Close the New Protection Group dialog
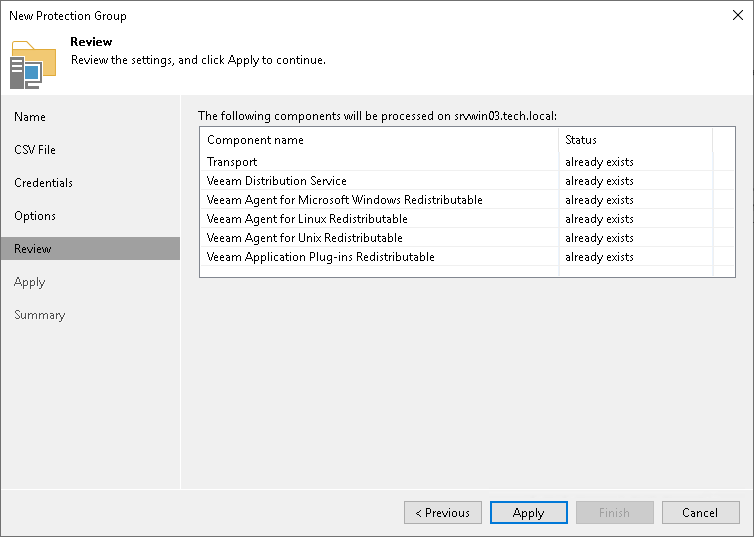This screenshot has width=754, height=537. 738,15
